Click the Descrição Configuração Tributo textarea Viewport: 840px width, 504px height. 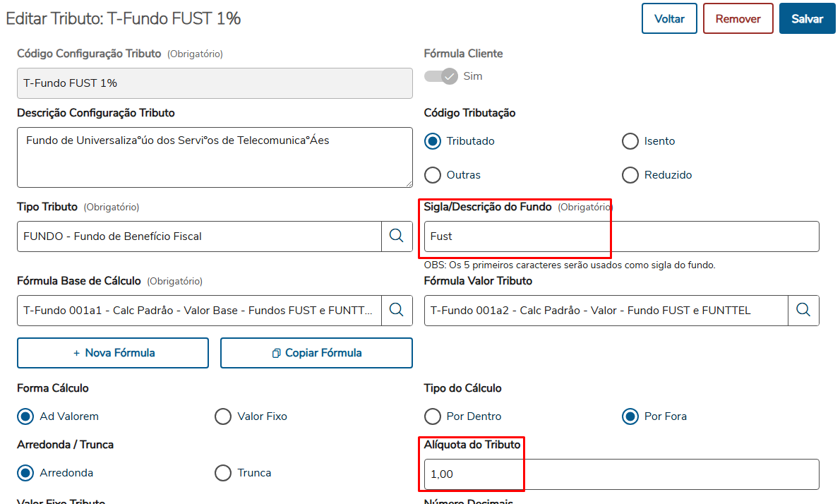coord(215,157)
